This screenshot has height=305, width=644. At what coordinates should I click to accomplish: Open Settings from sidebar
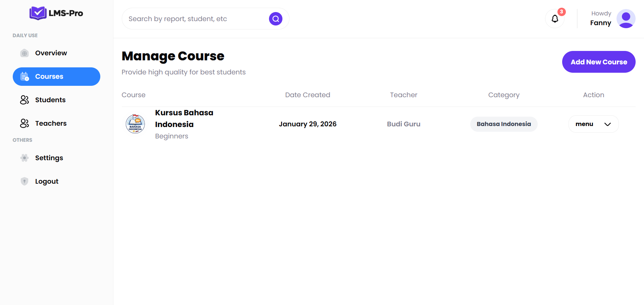coord(56,158)
